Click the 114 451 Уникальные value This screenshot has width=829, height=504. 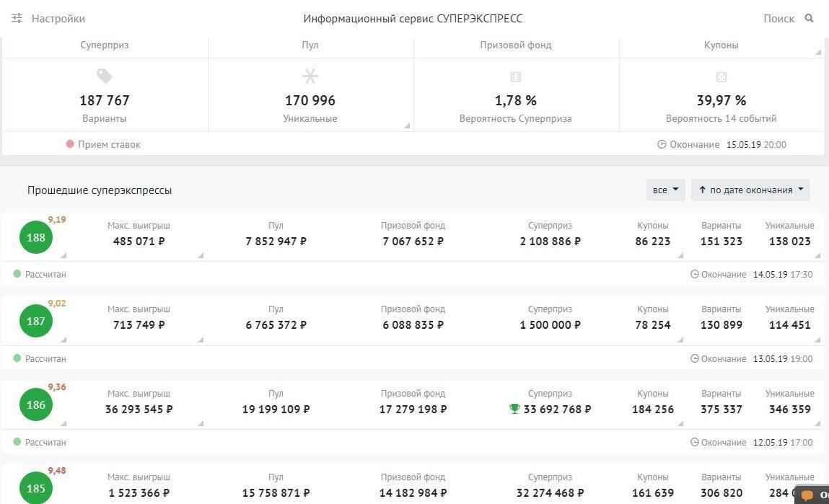pos(789,325)
